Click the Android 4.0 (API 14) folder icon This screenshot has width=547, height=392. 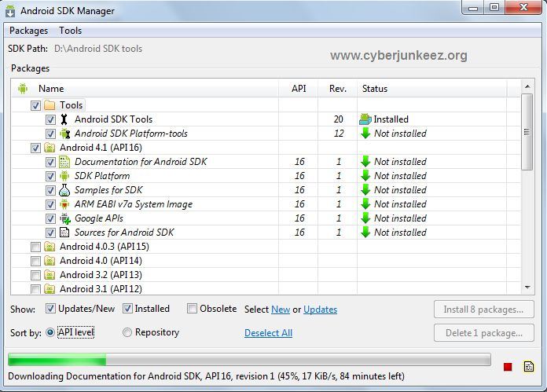click(50, 261)
